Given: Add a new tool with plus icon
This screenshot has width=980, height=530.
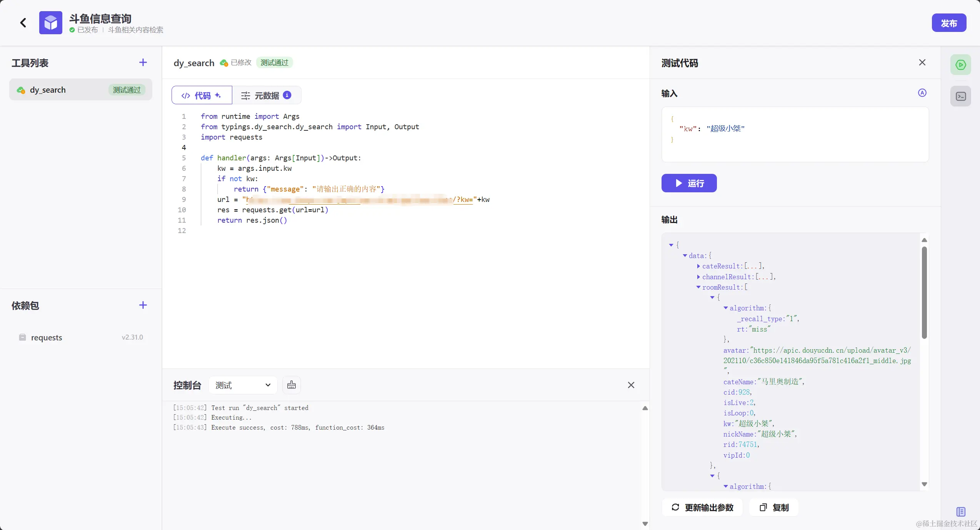Looking at the screenshot, I should pyautogui.click(x=143, y=62).
